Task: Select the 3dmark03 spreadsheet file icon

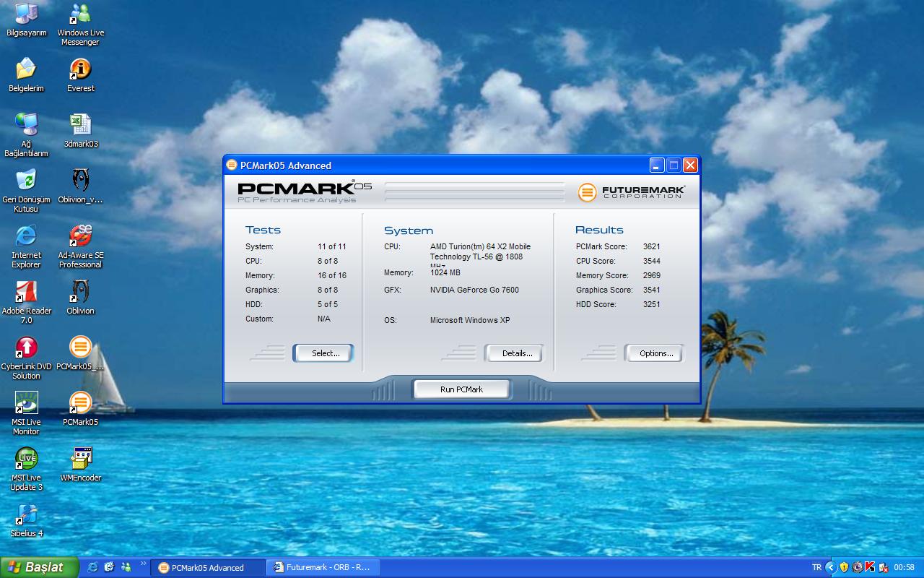Action: click(80, 131)
